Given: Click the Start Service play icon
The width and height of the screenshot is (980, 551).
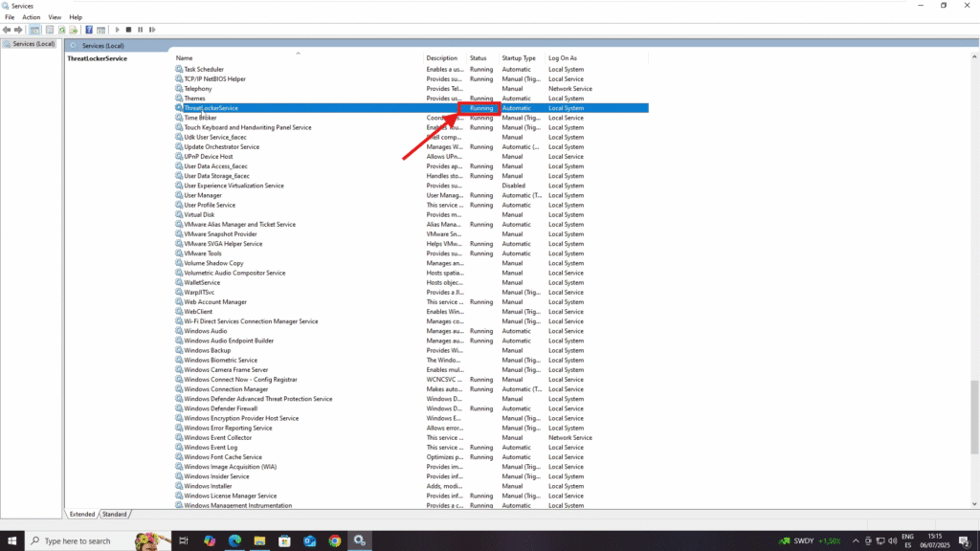Looking at the screenshot, I should coord(117,30).
